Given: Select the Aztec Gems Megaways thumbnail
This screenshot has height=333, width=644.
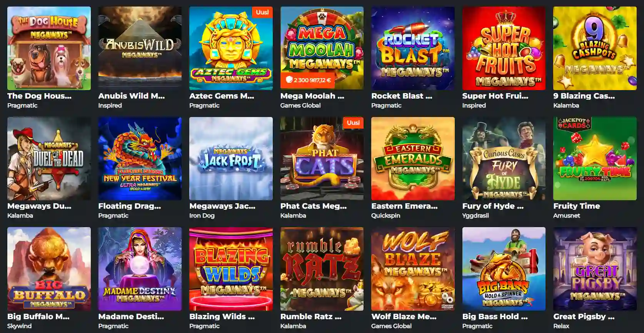Looking at the screenshot, I should (x=231, y=48).
